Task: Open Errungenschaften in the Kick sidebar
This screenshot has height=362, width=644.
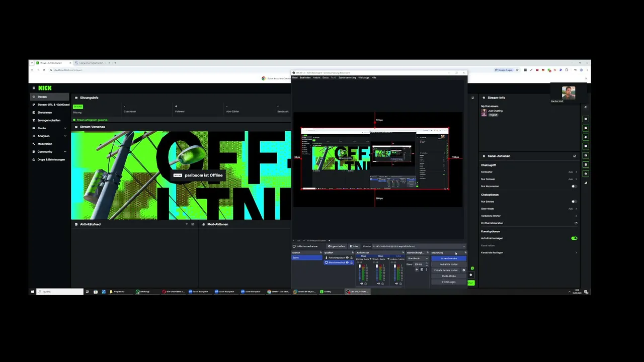Action: click(49, 120)
